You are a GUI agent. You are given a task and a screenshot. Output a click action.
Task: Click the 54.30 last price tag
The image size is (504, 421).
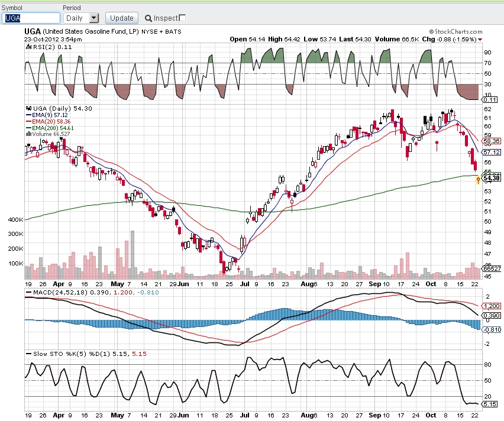coord(491,178)
